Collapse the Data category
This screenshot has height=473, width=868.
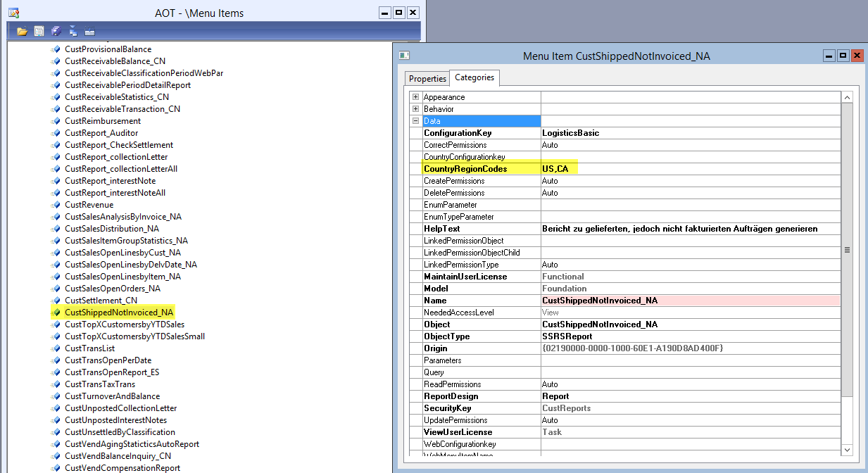tap(416, 121)
